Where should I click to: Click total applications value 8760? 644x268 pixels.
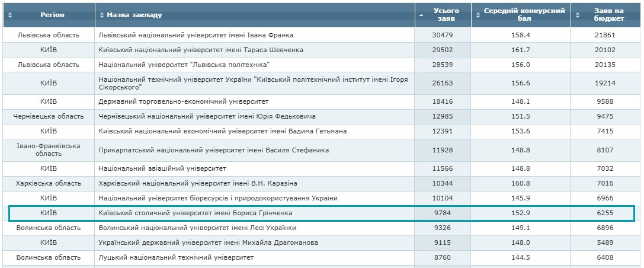pyautogui.click(x=443, y=257)
